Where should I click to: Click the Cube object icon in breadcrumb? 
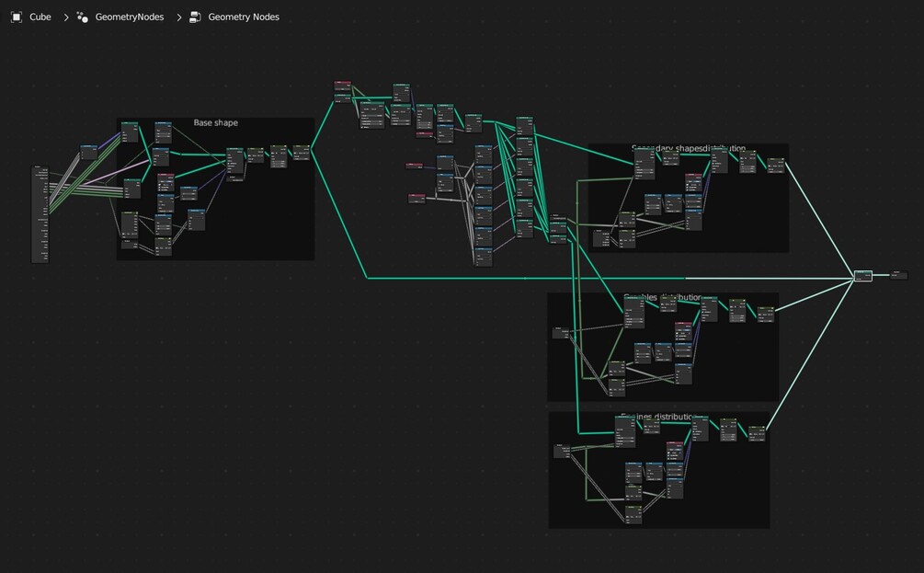[x=17, y=17]
